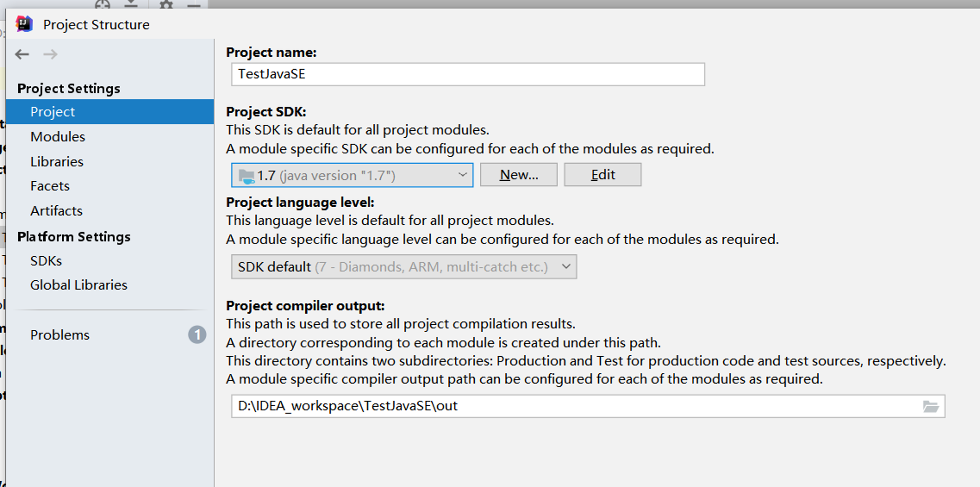Screen dimensions: 980x487
Task: Click the back navigation arrow
Action: [22, 54]
